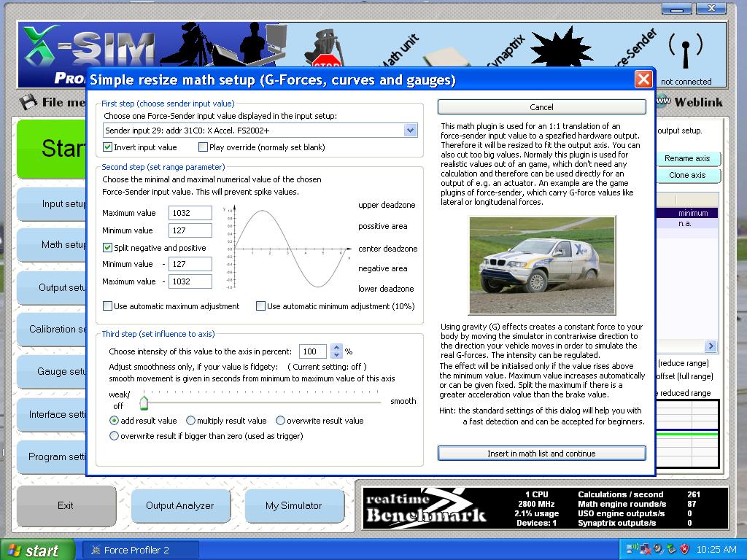Click the first Minimum value field
This screenshot has height=560, width=747.
point(190,230)
